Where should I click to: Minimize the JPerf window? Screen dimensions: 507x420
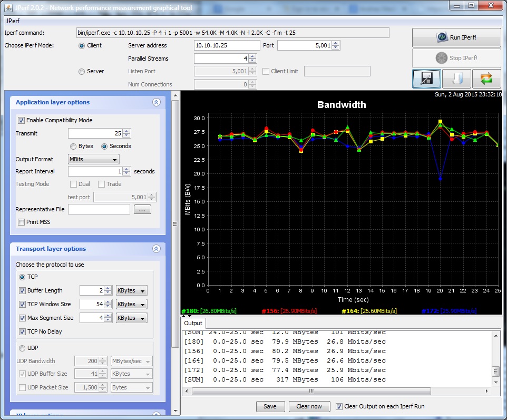coord(457,5)
